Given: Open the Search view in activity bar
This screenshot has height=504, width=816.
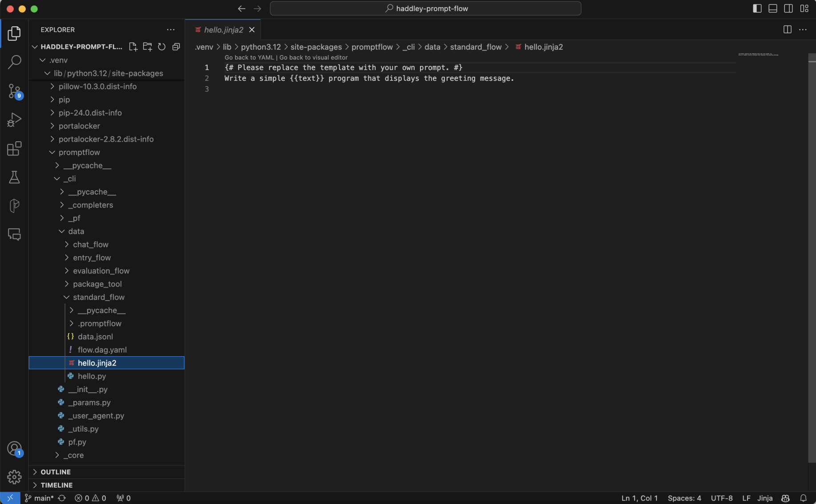Looking at the screenshot, I should pos(14,62).
